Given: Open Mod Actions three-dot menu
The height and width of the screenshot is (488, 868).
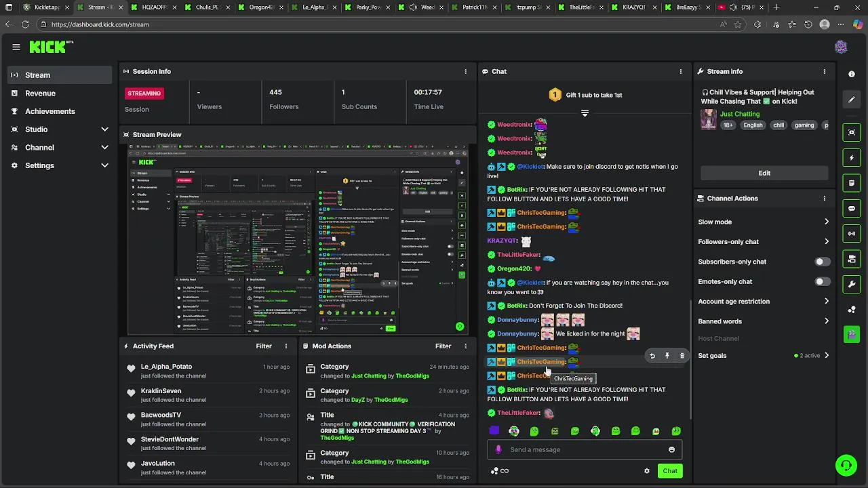Looking at the screenshot, I should click(465, 346).
